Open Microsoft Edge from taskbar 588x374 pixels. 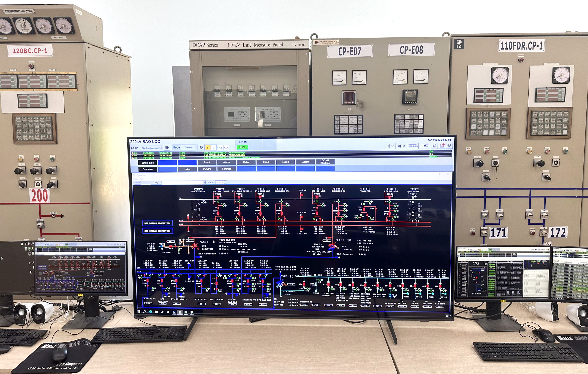click(150, 312)
